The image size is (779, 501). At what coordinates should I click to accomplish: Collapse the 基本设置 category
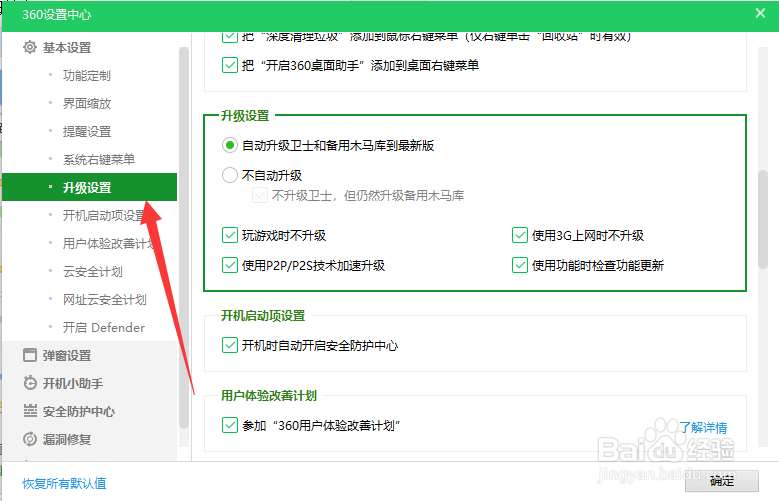(x=67, y=47)
